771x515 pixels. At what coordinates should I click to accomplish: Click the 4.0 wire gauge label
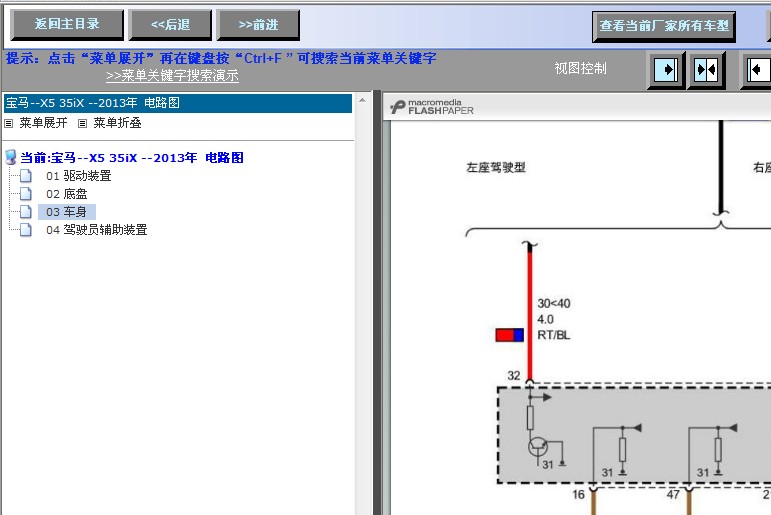(545, 319)
